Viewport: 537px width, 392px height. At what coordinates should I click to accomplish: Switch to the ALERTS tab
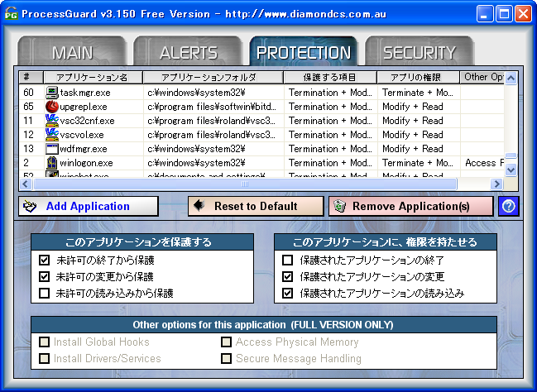(x=189, y=51)
